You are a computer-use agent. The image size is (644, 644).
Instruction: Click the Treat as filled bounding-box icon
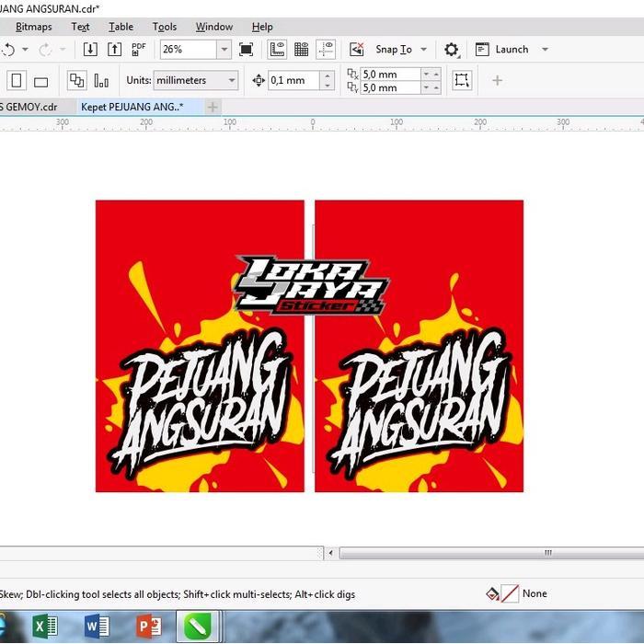(462, 80)
